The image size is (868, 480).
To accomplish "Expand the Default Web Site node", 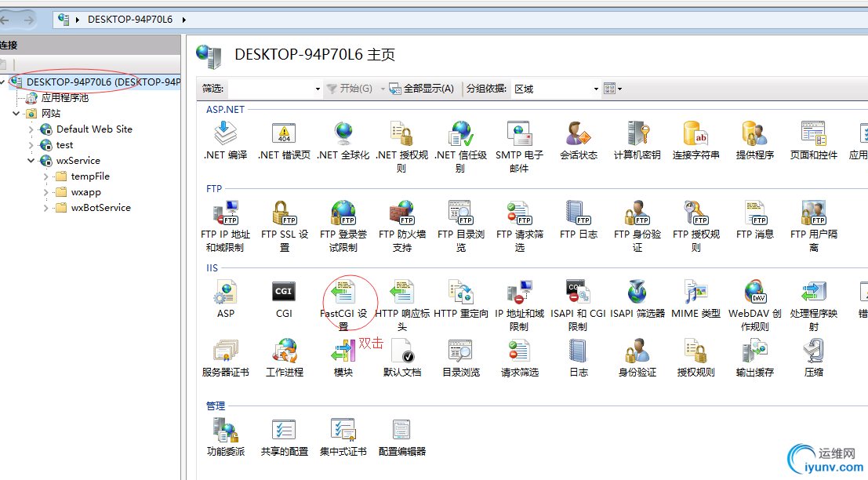I will coord(31,129).
